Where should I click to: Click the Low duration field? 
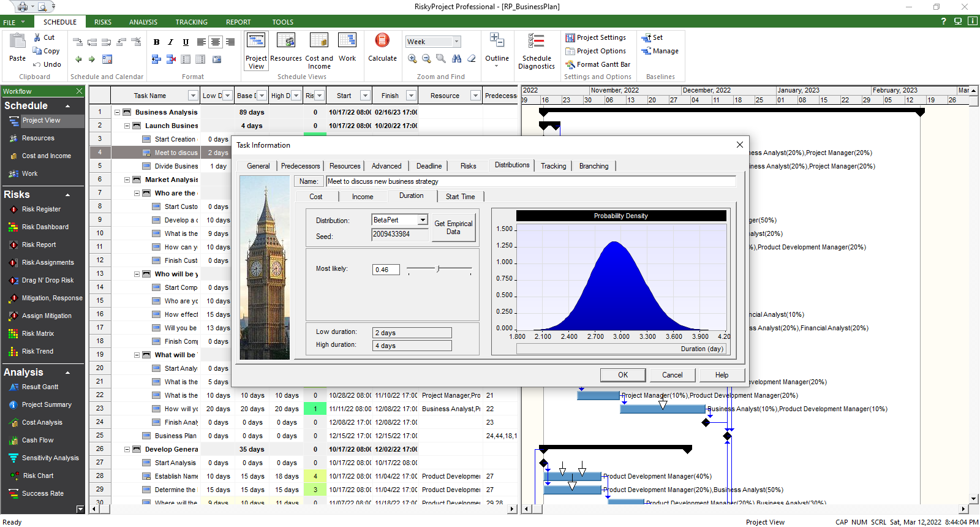pyautogui.click(x=412, y=333)
